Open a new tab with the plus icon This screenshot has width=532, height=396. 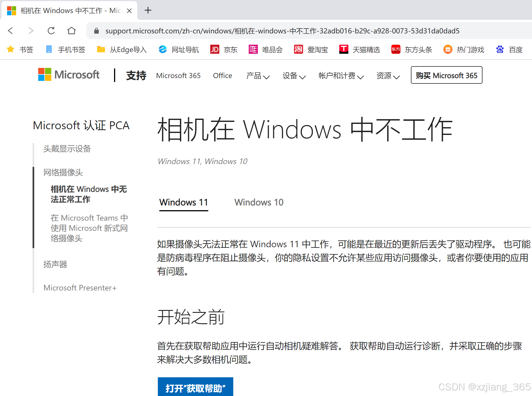click(x=148, y=10)
